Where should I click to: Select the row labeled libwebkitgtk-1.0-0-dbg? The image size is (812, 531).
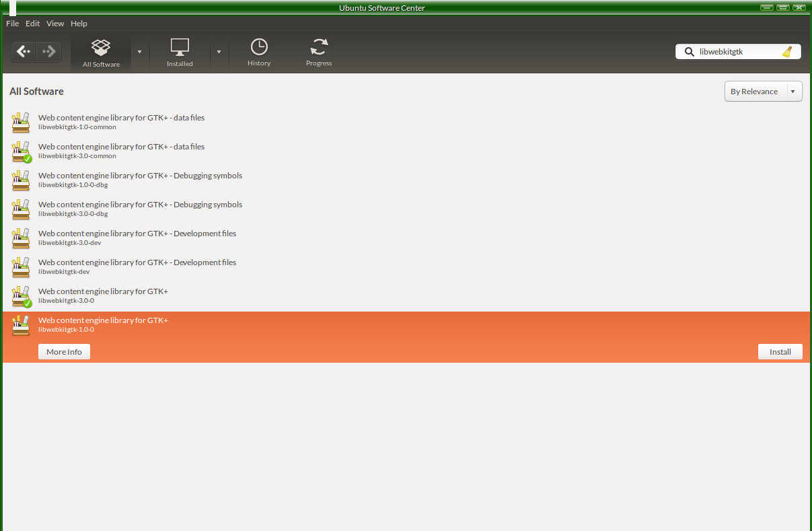pyautogui.click(x=406, y=180)
